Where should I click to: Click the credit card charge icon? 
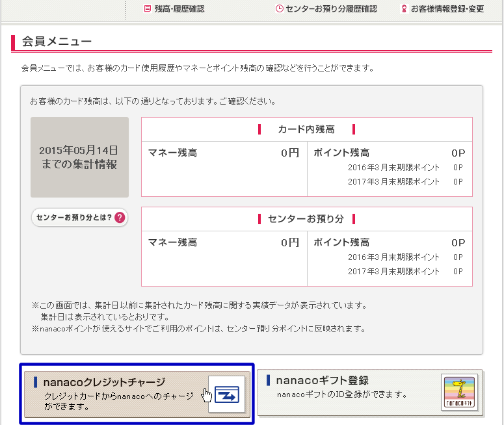(226, 394)
